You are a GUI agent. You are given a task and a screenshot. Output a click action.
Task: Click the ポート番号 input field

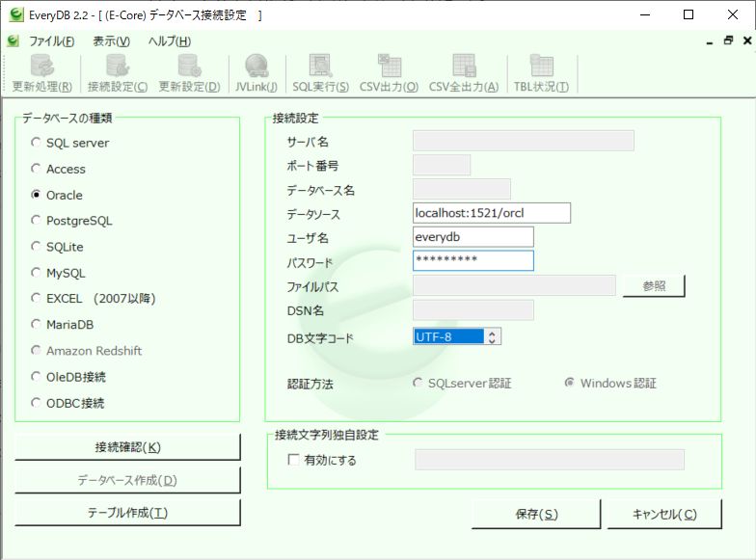coord(442,165)
